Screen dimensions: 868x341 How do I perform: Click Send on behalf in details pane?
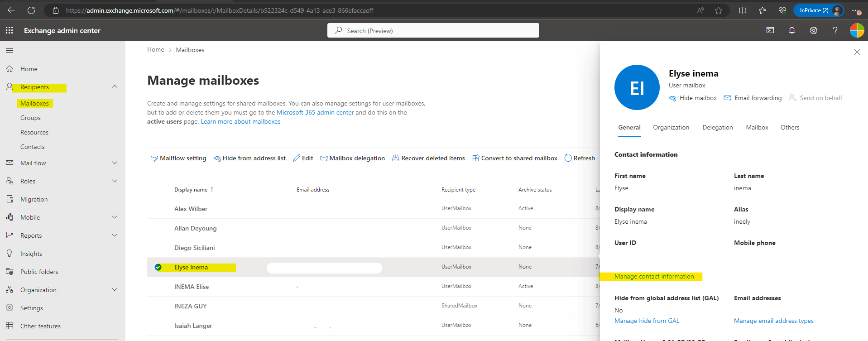[815, 98]
